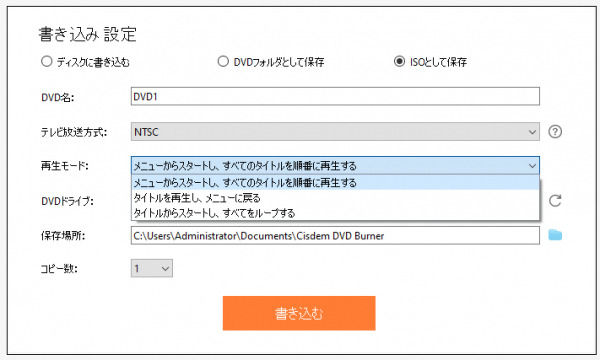Collapse the 再生モード dropdown via its chevron
The height and width of the screenshot is (360, 600).
click(532, 166)
